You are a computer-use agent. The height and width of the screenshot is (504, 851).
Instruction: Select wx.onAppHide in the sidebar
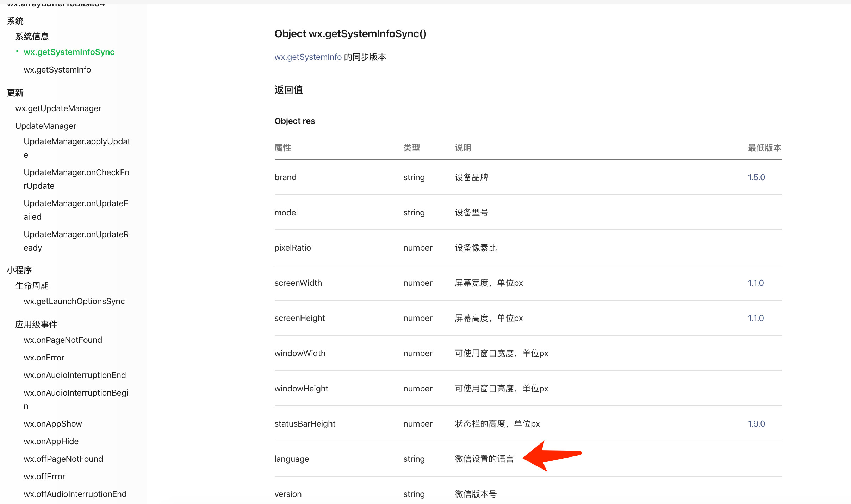[x=51, y=441]
